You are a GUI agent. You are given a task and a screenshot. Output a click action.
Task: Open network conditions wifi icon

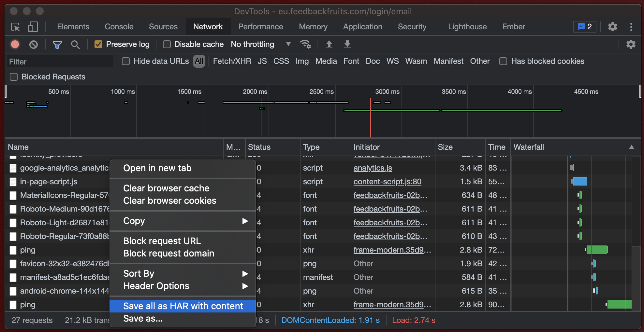(x=305, y=44)
